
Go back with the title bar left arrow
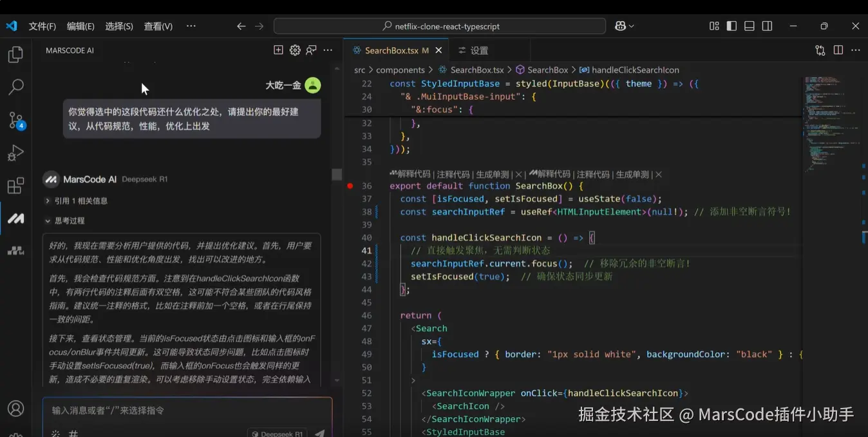pyautogui.click(x=241, y=26)
